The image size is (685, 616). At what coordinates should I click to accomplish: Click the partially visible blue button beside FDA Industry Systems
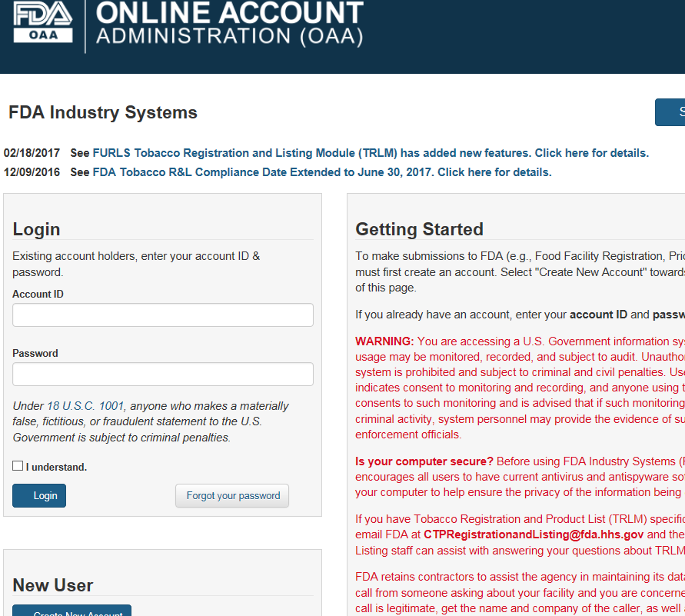670,112
